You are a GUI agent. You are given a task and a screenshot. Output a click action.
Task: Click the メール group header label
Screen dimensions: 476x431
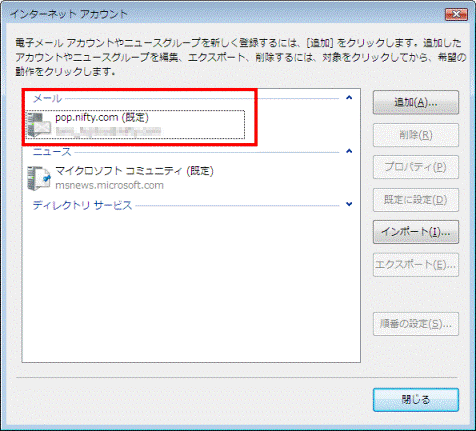coord(48,98)
